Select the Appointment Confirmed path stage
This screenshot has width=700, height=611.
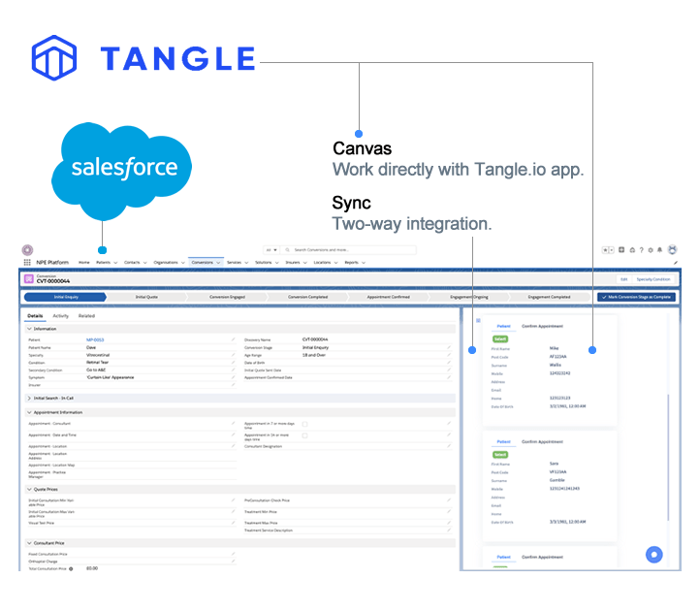(x=388, y=297)
